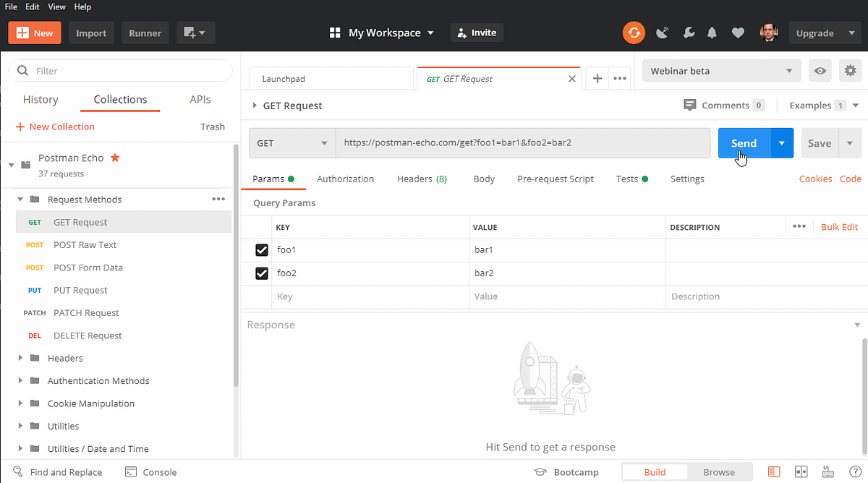868x483 pixels.
Task: Open the Console panel at the bottom
Action: click(x=150, y=471)
